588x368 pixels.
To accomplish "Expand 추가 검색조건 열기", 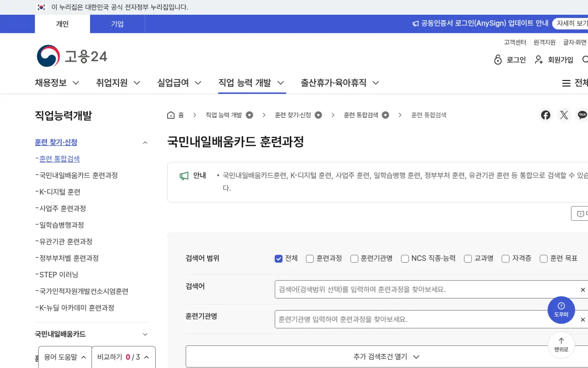I will [386, 357].
